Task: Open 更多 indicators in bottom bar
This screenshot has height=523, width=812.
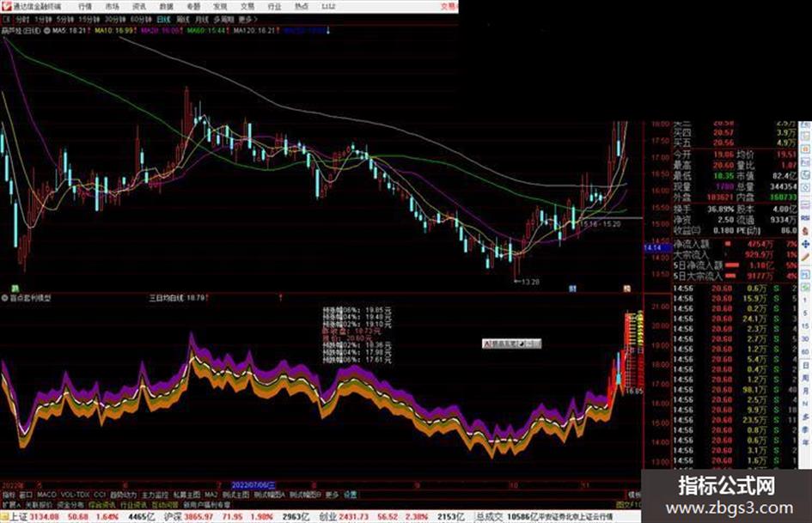Action: pyautogui.click(x=332, y=495)
